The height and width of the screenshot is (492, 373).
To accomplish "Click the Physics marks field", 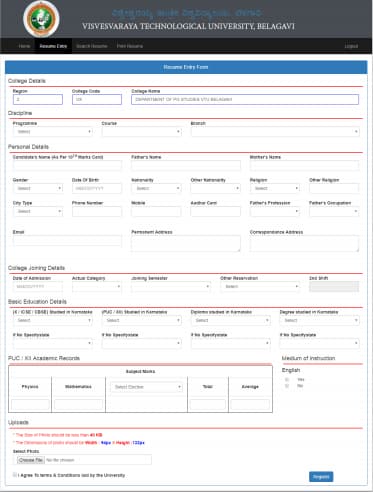I will coord(30,404).
